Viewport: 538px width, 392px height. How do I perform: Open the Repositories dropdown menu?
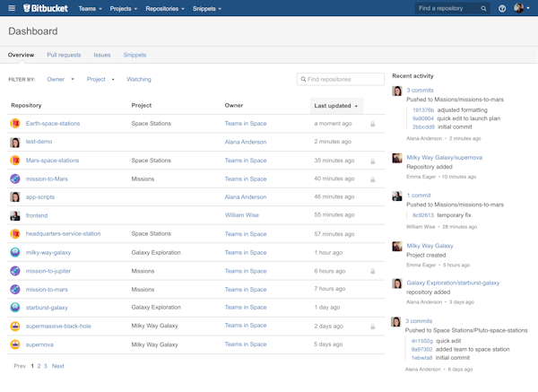tap(165, 9)
